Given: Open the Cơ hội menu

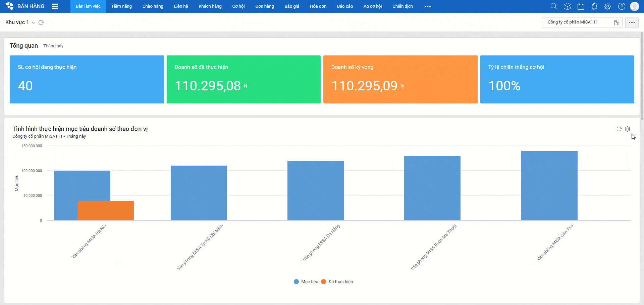Looking at the screenshot, I should click(238, 6).
